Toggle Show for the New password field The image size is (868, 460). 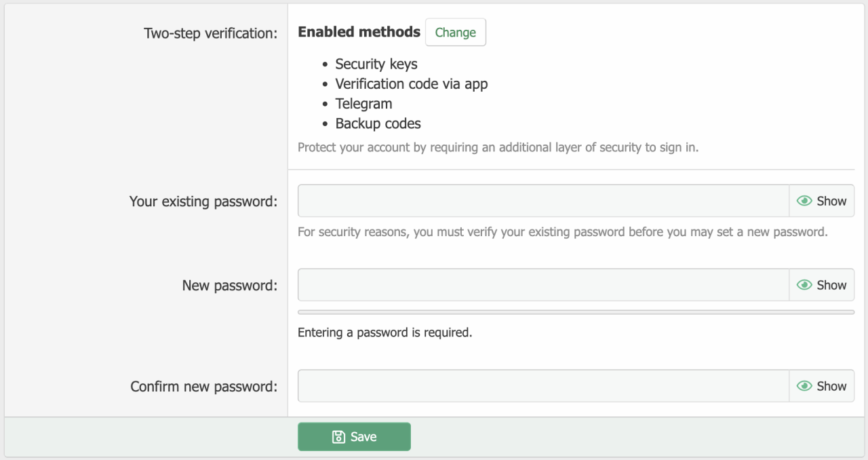point(821,285)
